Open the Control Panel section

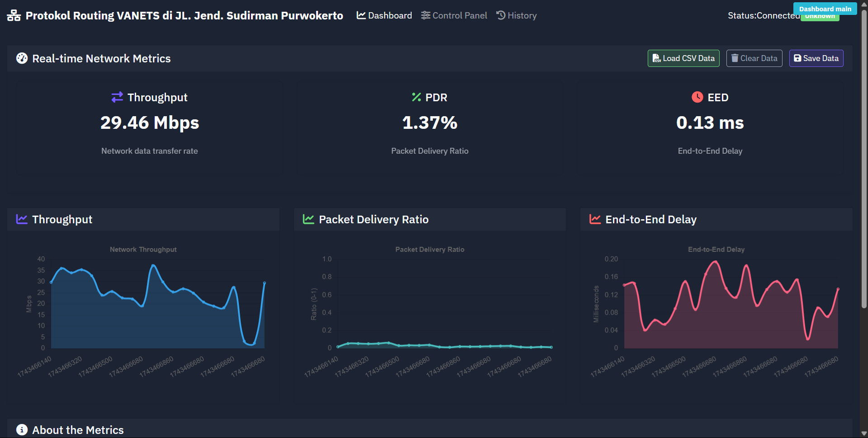coord(454,15)
